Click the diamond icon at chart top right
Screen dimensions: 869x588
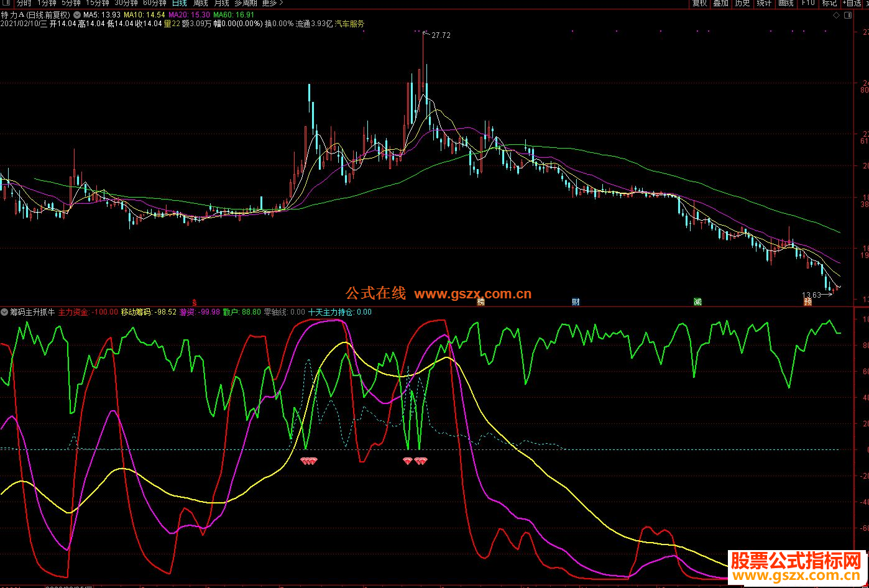click(837, 14)
